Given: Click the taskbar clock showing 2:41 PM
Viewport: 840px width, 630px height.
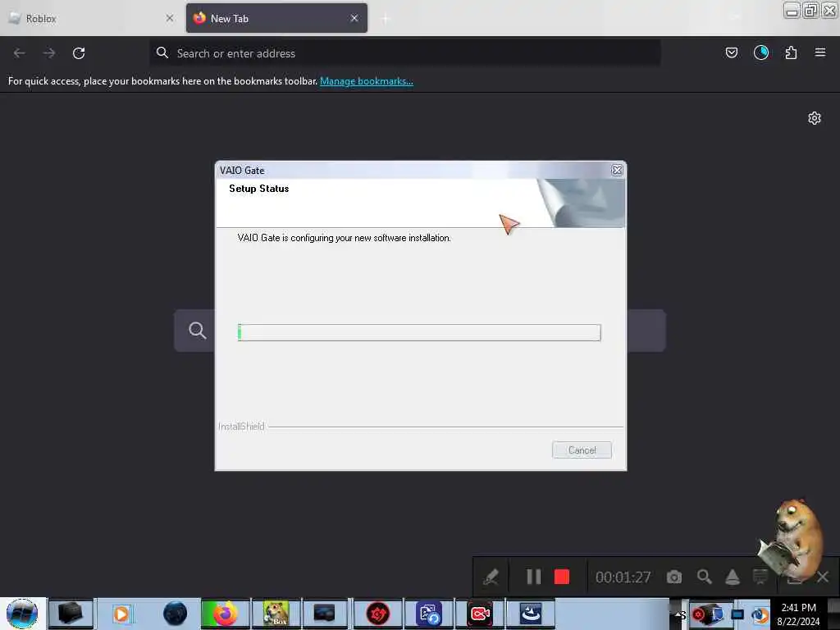Looking at the screenshot, I should pyautogui.click(x=798, y=614).
